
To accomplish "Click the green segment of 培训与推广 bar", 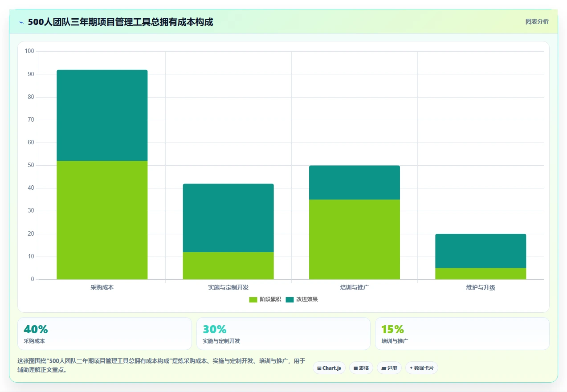I will 355,239.
